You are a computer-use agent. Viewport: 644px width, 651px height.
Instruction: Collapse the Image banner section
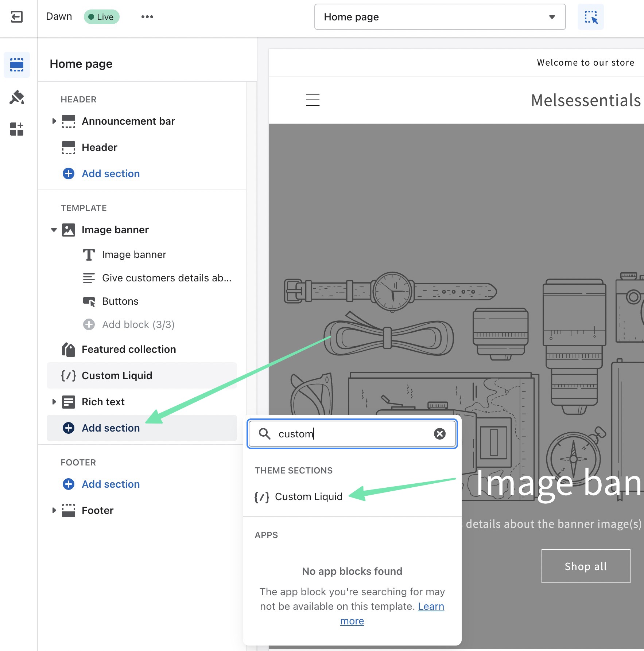click(x=54, y=230)
